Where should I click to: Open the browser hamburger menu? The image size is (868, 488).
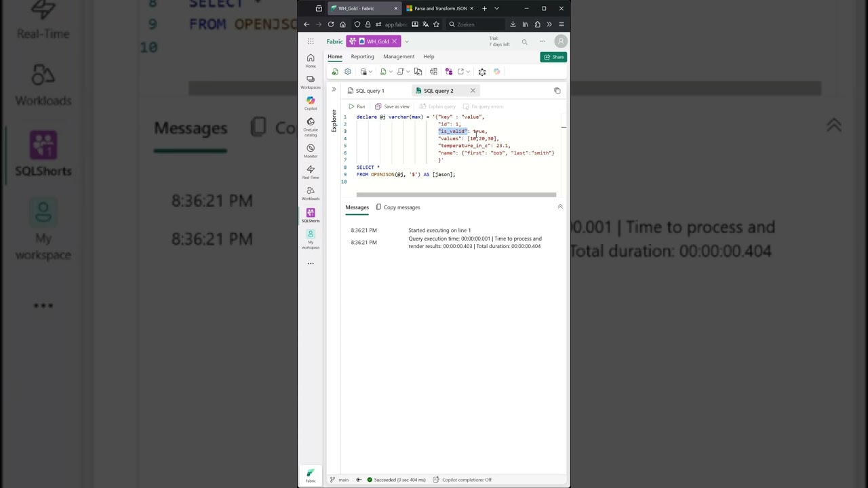pos(561,24)
